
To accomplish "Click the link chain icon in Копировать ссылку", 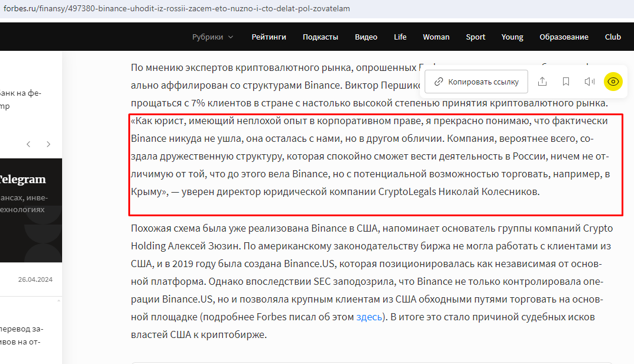I will tap(438, 82).
